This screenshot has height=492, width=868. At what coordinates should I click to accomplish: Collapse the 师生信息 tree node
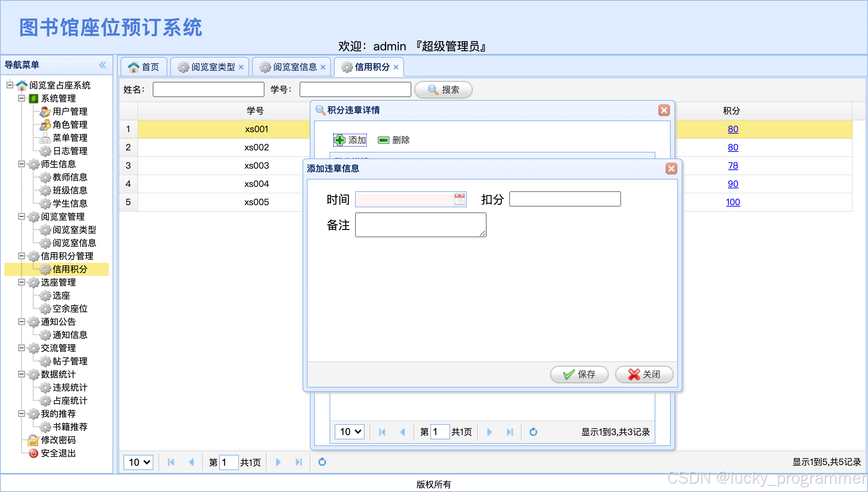pyautogui.click(x=22, y=164)
